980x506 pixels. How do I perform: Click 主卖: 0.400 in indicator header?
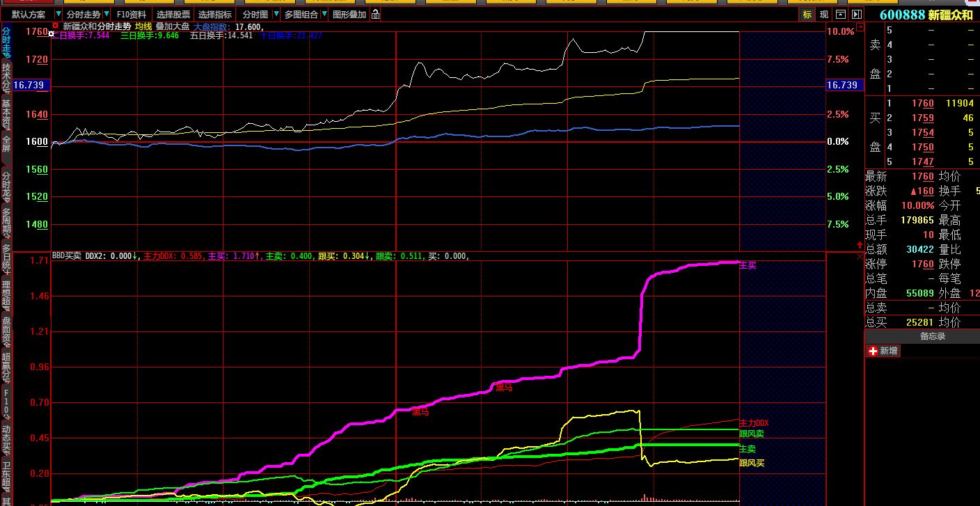click(290, 256)
